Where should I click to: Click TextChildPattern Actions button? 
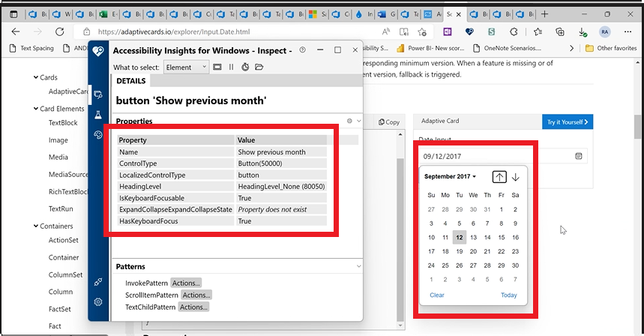193,307
